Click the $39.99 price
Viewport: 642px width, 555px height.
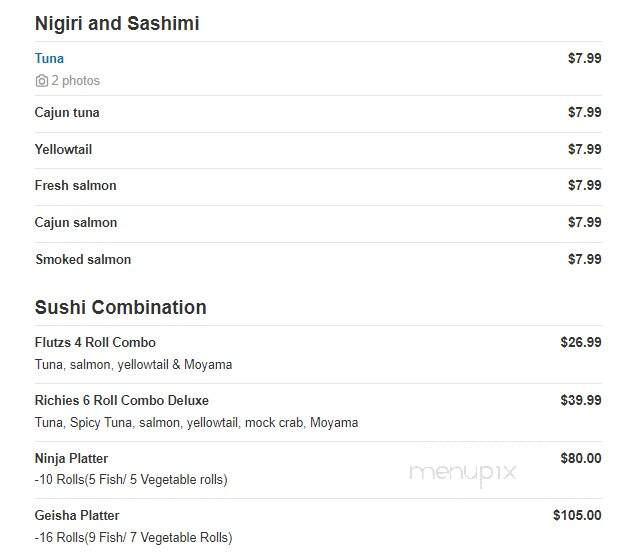coord(581,400)
